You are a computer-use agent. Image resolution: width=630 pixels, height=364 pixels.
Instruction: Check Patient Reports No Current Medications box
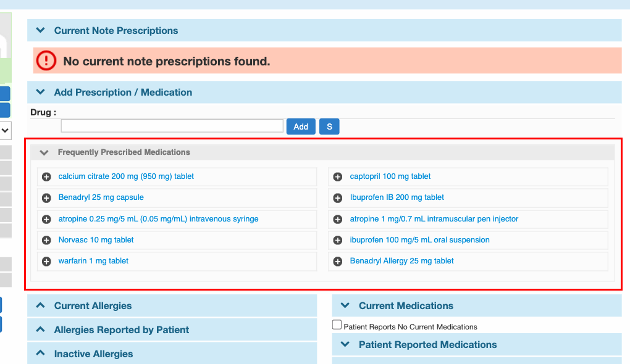click(337, 325)
